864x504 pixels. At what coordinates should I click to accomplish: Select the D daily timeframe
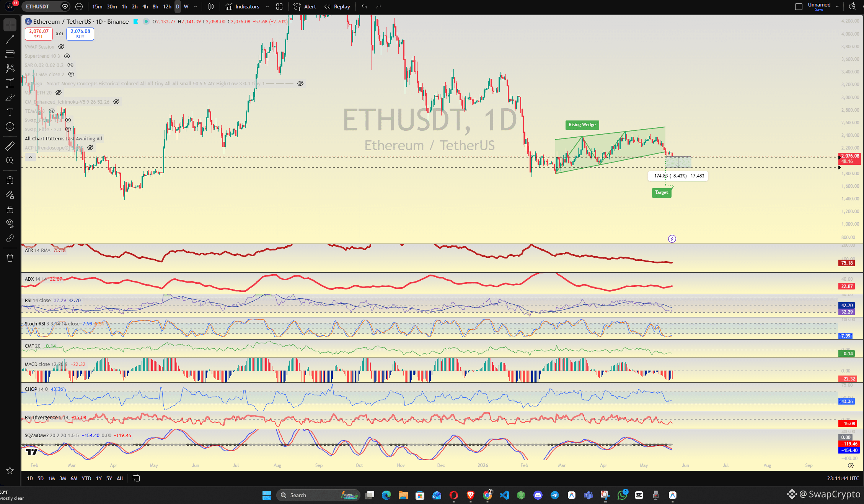coord(178,7)
